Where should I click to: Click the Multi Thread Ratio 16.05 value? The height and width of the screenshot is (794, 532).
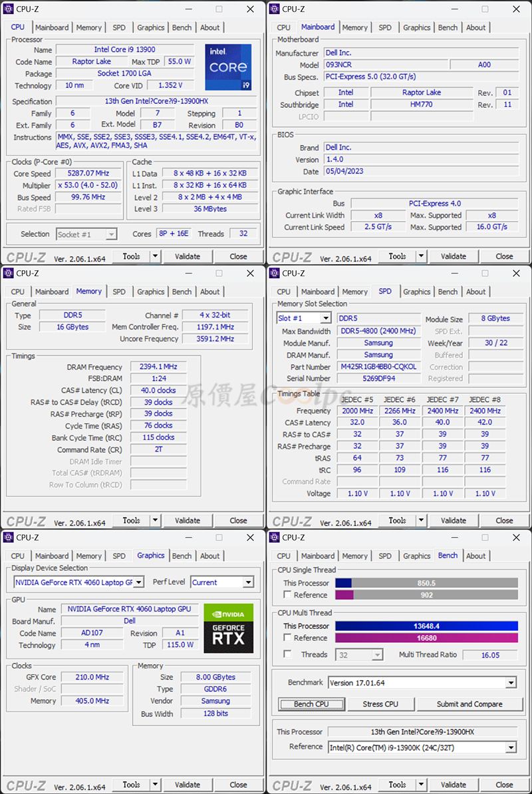click(490, 655)
